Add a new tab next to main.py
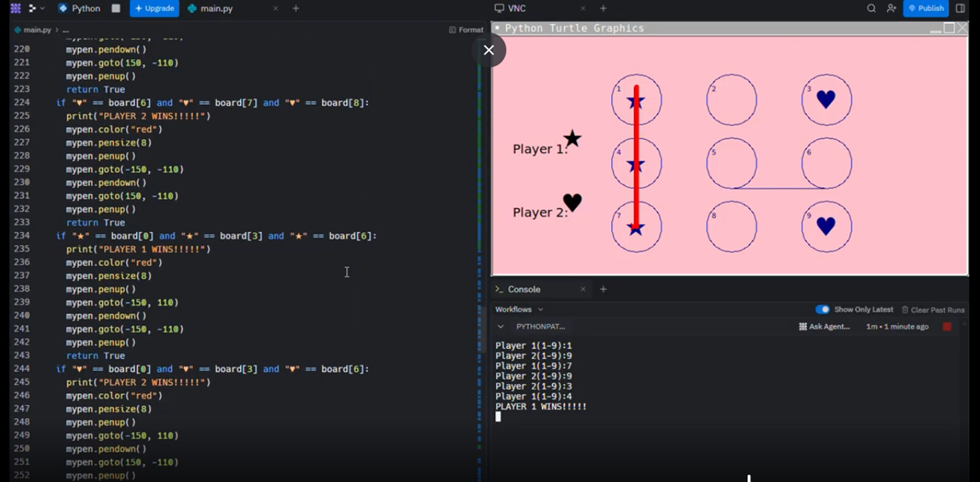The height and width of the screenshot is (482, 980). 296,9
